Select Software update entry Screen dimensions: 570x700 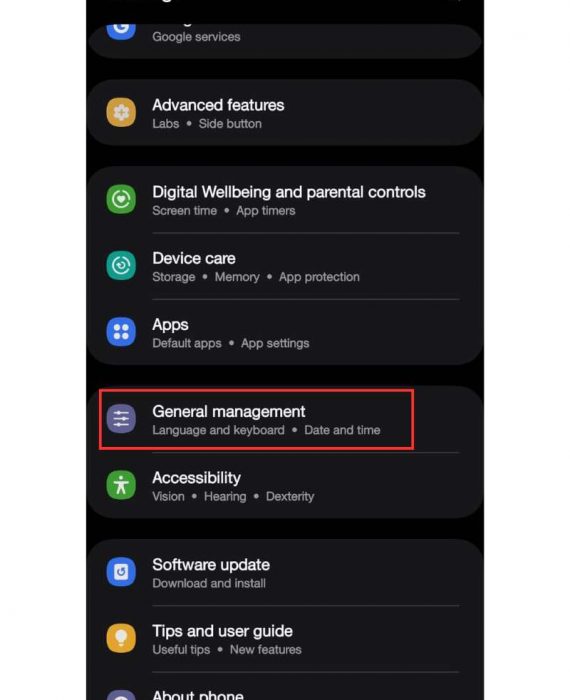tap(285, 572)
